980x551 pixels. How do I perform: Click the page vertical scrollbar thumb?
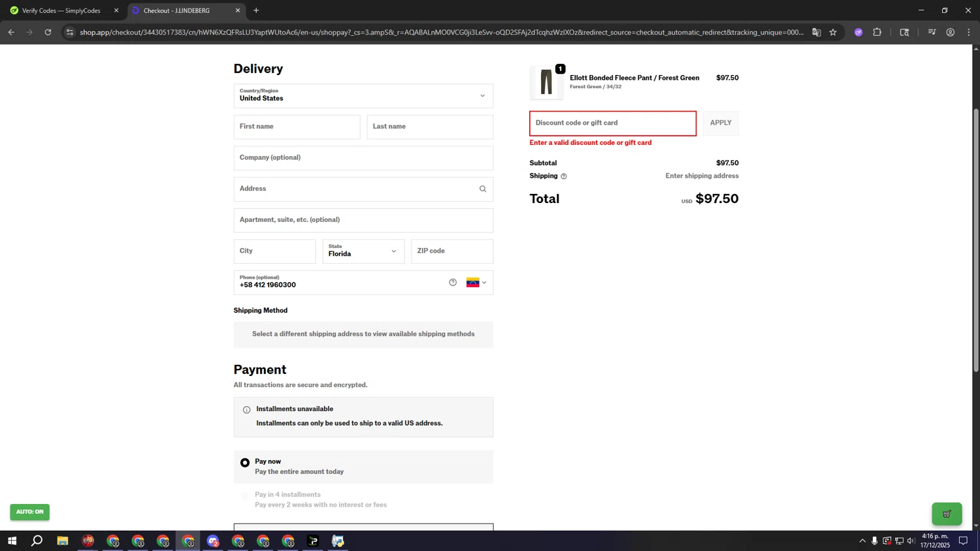(x=976, y=240)
